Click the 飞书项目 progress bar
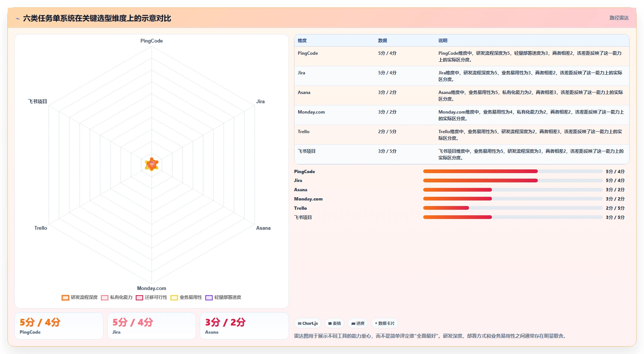The width and height of the screenshot is (644, 354). (x=513, y=217)
